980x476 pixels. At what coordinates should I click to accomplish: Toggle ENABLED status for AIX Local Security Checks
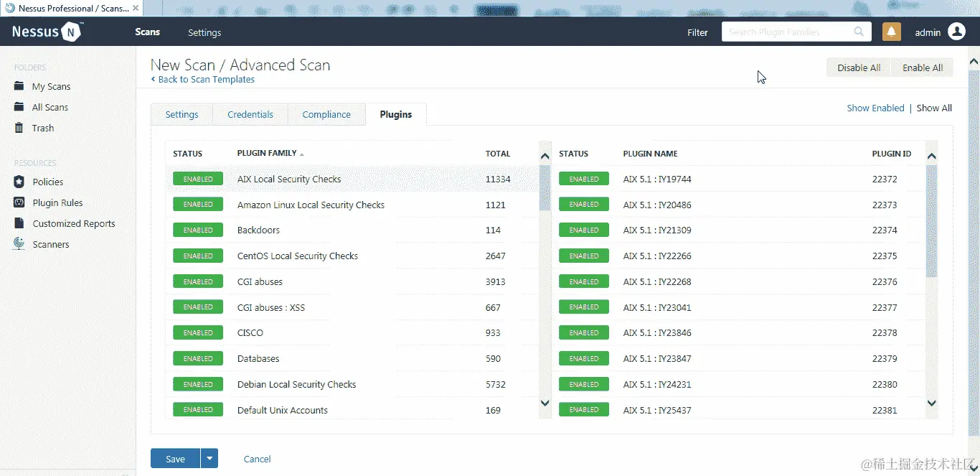(x=198, y=179)
